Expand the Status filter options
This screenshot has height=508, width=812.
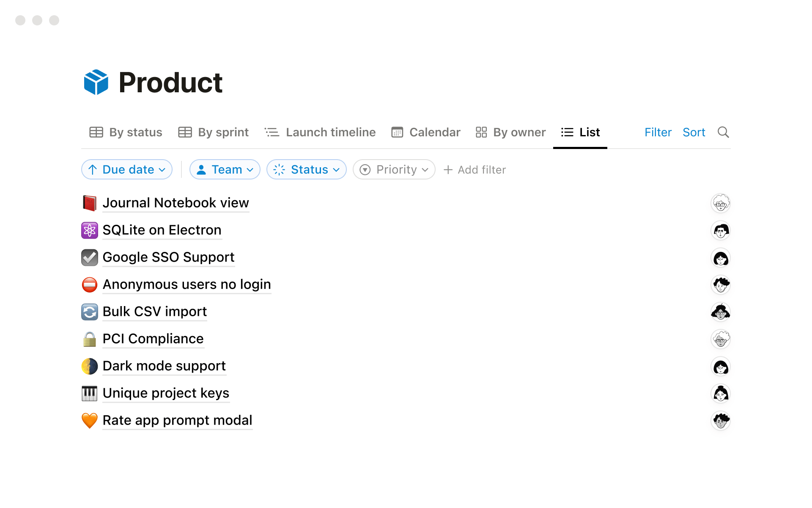(306, 169)
